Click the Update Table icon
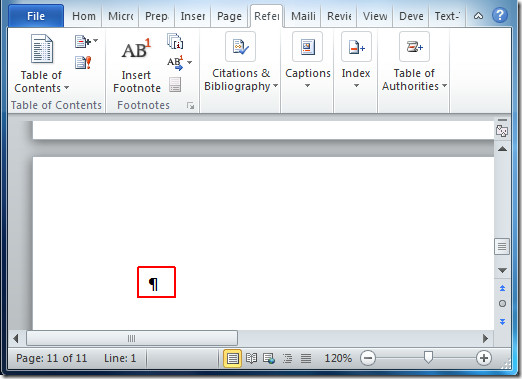Image resolution: width=522 pixels, height=379 pixels. point(83,62)
